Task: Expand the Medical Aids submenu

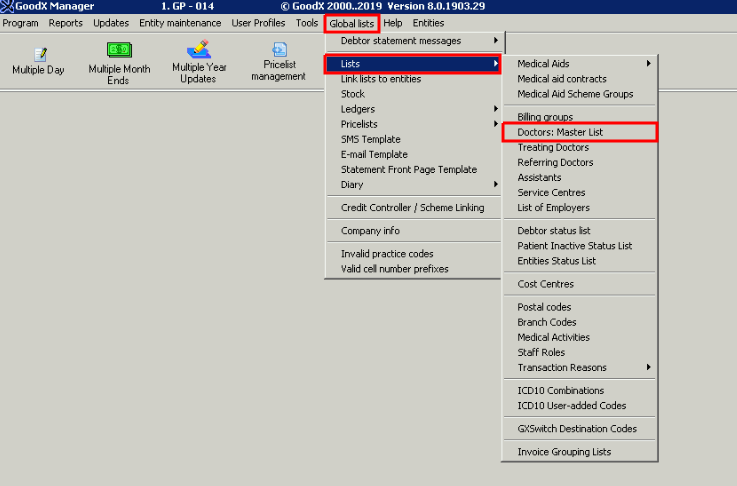Action: 580,64
